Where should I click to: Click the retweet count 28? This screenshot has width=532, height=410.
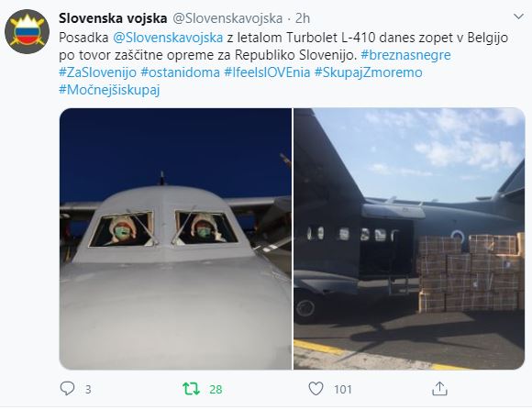coord(216,389)
